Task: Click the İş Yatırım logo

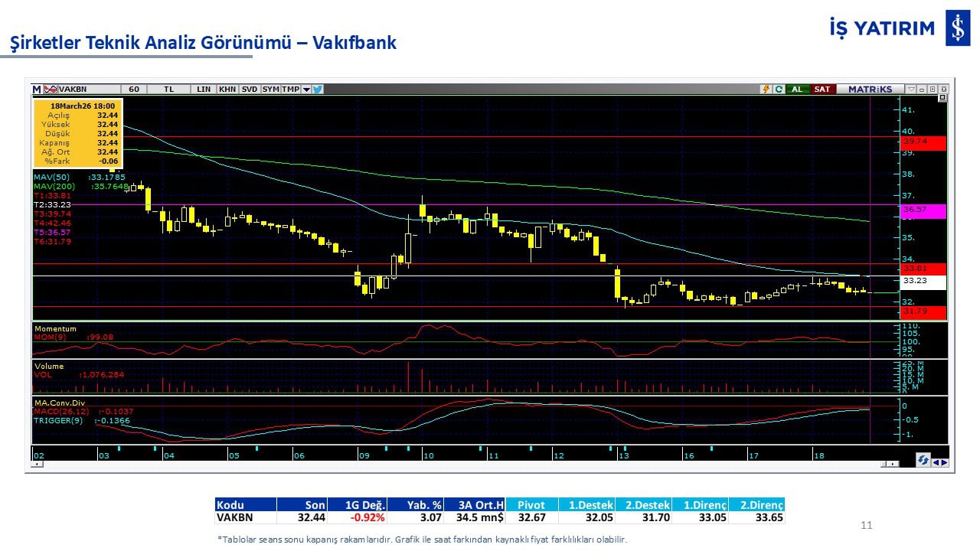Action: click(957, 28)
